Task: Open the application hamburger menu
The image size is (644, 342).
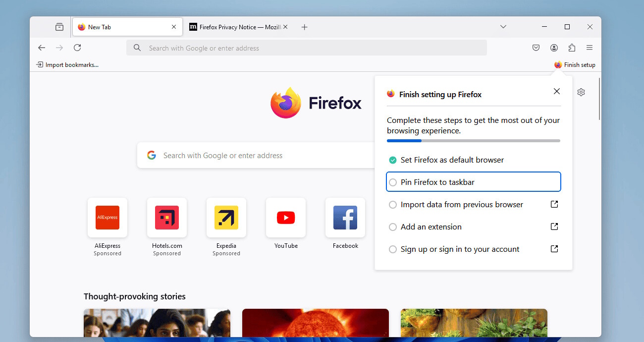Action: click(x=590, y=48)
